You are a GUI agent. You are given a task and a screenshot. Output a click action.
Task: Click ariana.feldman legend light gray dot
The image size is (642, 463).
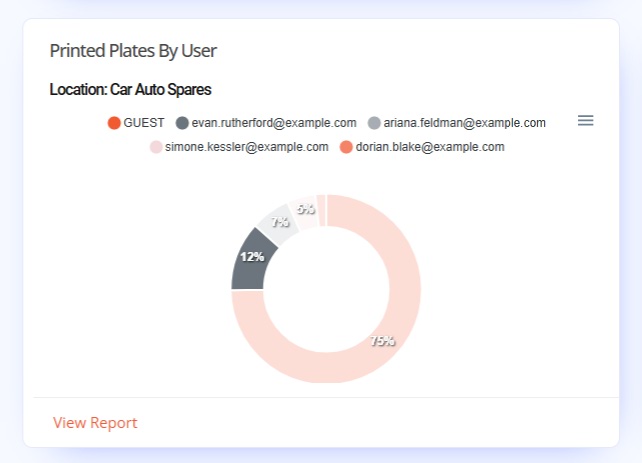[x=374, y=123]
